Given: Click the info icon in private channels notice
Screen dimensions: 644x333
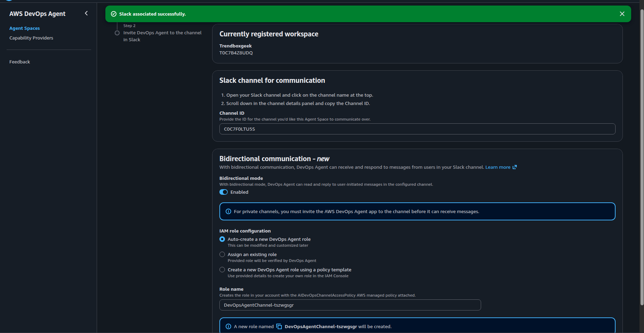Looking at the screenshot, I should click(x=228, y=211).
